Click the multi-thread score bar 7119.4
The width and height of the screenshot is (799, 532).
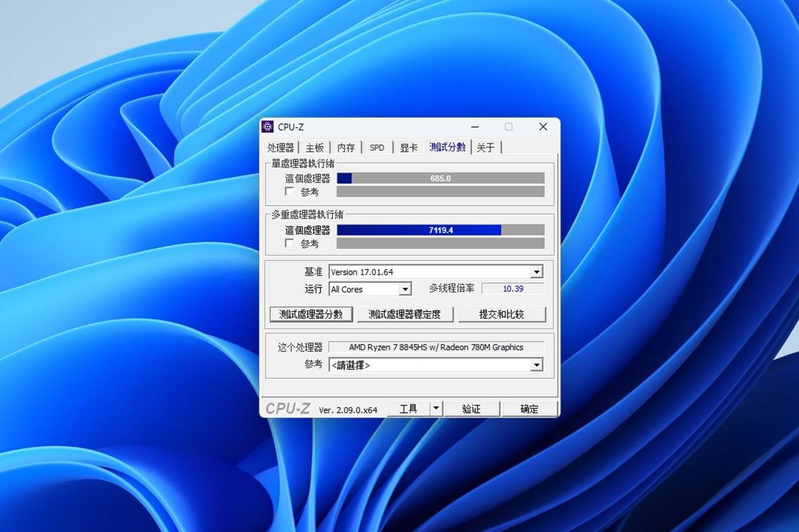point(441,230)
